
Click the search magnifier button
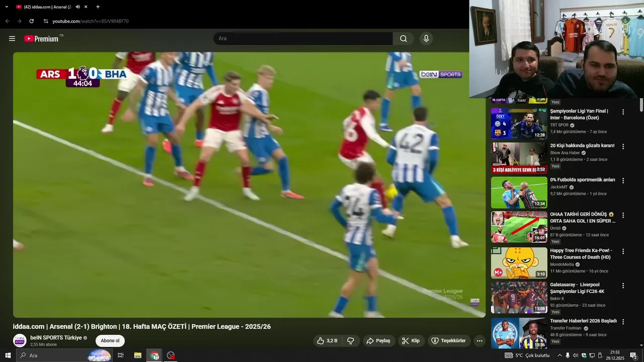[x=404, y=39]
